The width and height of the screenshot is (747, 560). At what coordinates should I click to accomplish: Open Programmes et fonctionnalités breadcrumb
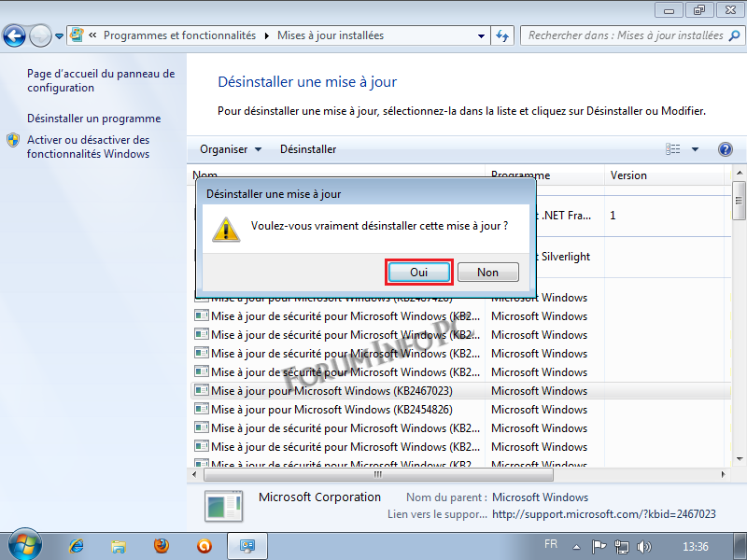tap(179, 35)
